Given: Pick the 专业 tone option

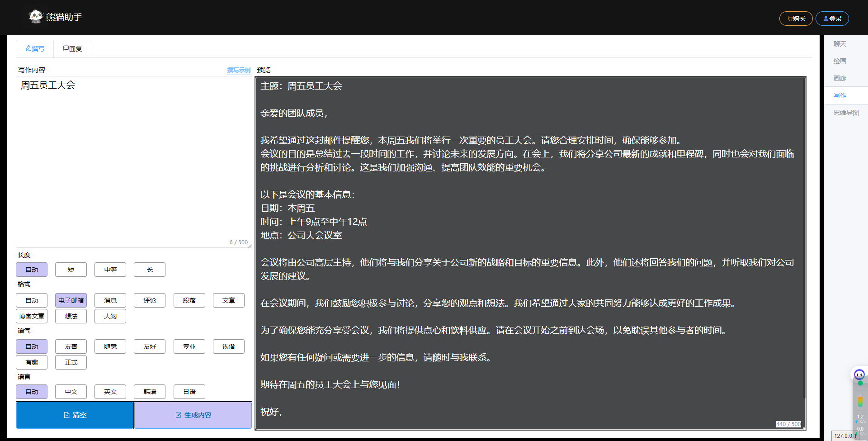Looking at the screenshot, I should click(x=189, y=346).
